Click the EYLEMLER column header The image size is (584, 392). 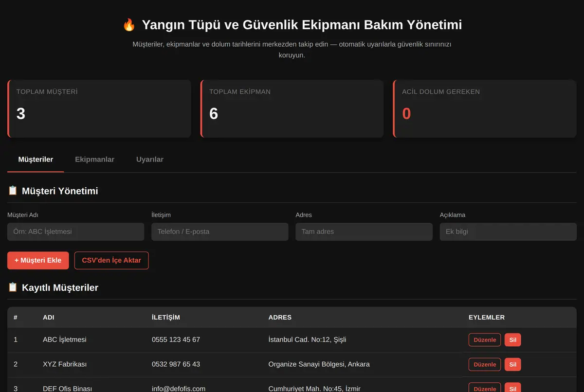[x=487, y=318]
